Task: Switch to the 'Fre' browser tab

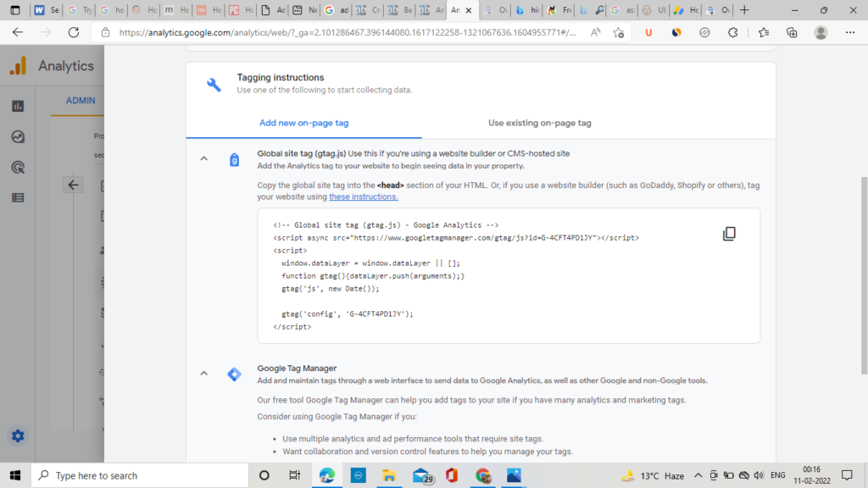Action: [559, 10]
